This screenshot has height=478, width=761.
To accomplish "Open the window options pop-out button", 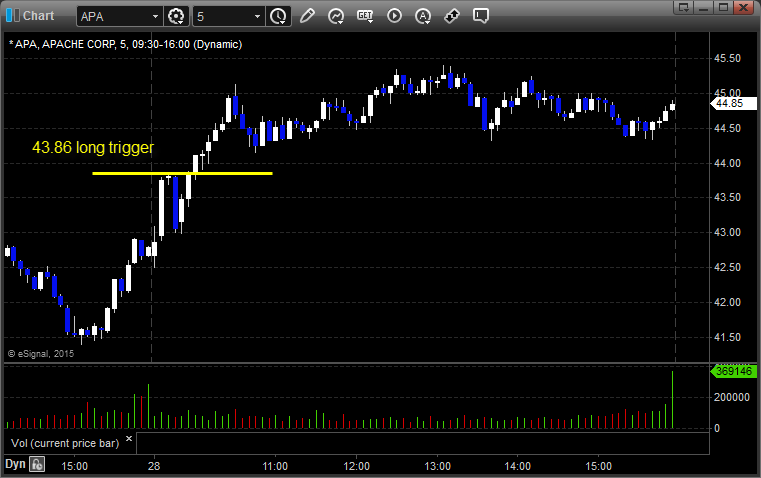I will [x=683, y=7].
